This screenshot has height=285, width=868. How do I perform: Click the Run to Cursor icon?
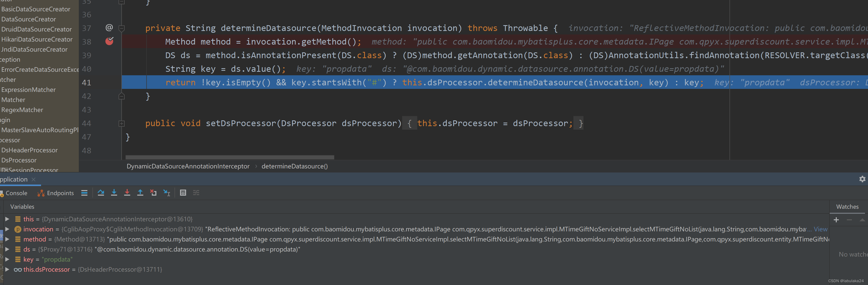[x=167, y=193]
